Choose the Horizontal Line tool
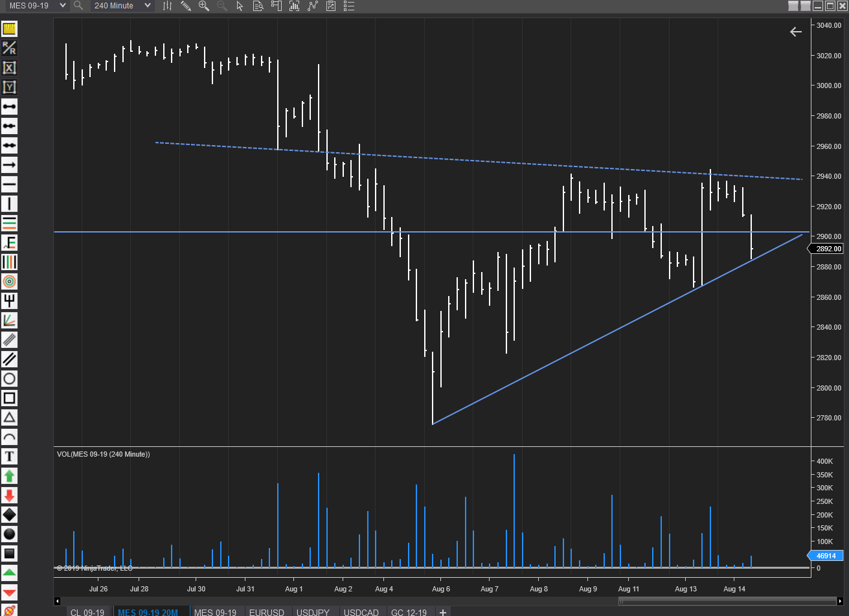 point(9,184)
